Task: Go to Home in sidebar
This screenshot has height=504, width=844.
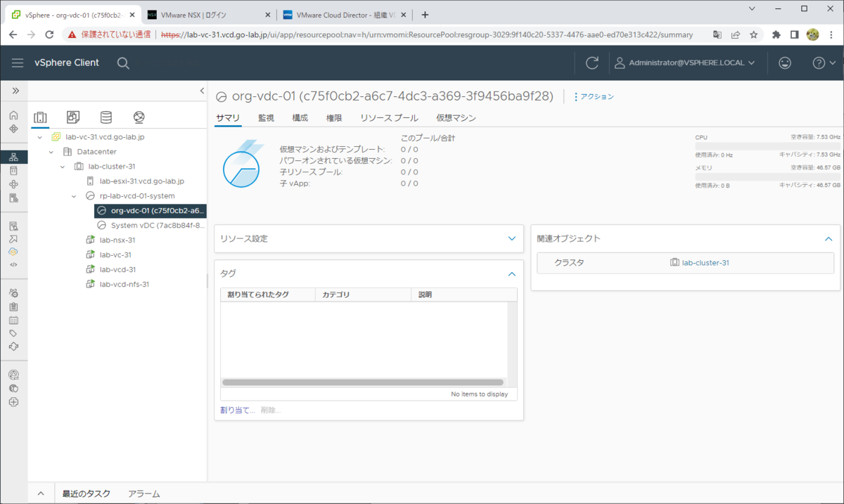Action: [13, 115]
